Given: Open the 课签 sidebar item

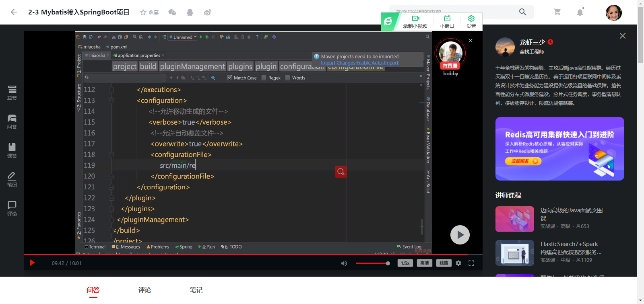Looking at the screenshot, I should tap(12, 151).
